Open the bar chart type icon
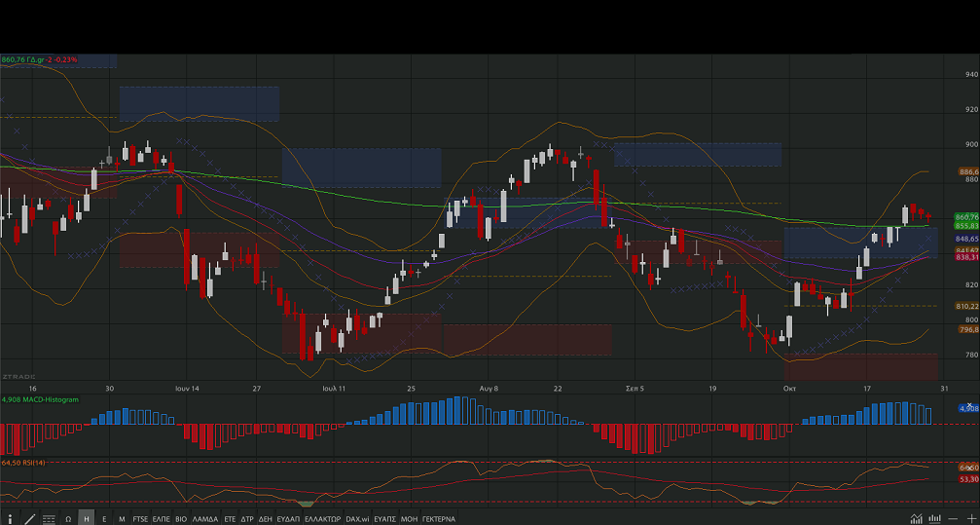The width and height of the screenshot is (980, 525). tap(935, 519)
